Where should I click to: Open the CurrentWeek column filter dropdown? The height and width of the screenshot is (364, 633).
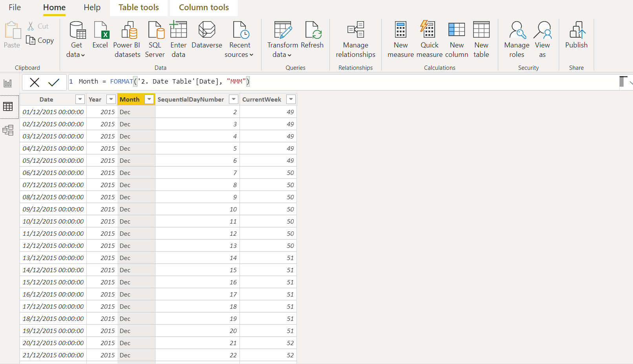pos(291,99)
